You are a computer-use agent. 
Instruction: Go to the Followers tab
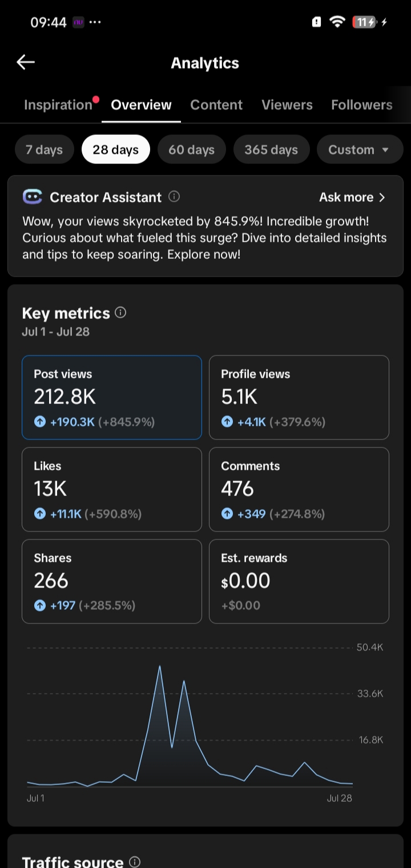click(x=362, y=105)
